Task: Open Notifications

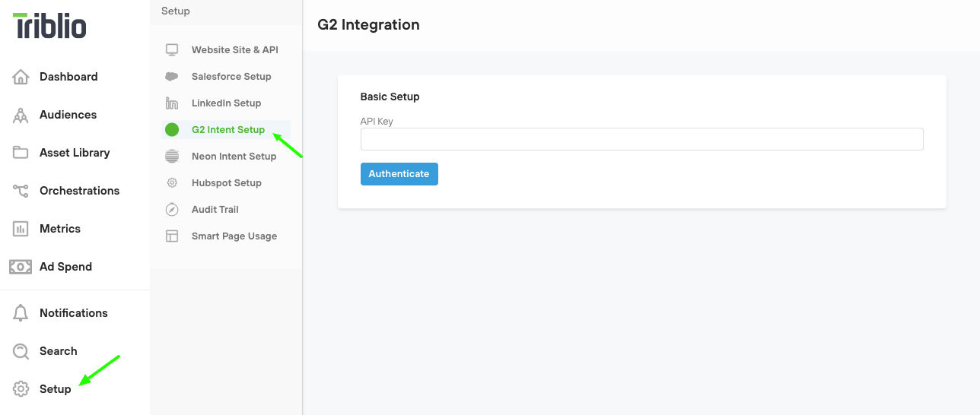Action: (74, 313)
